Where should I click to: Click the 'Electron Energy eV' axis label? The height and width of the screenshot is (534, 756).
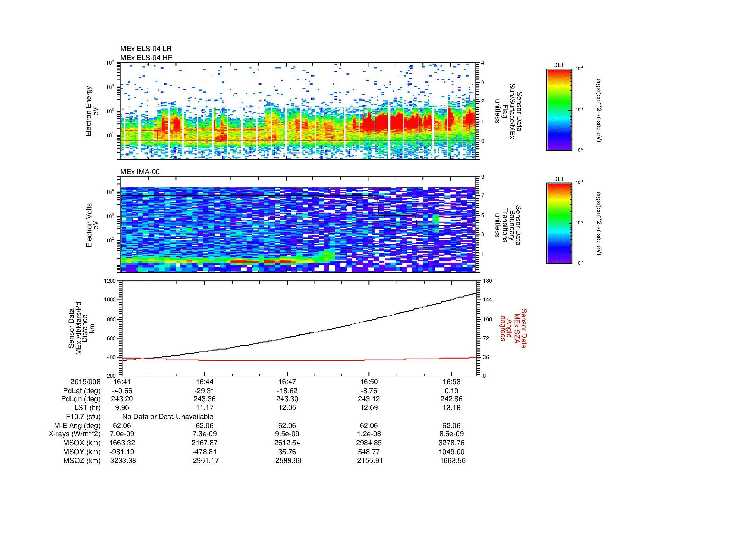coord(92,111)
